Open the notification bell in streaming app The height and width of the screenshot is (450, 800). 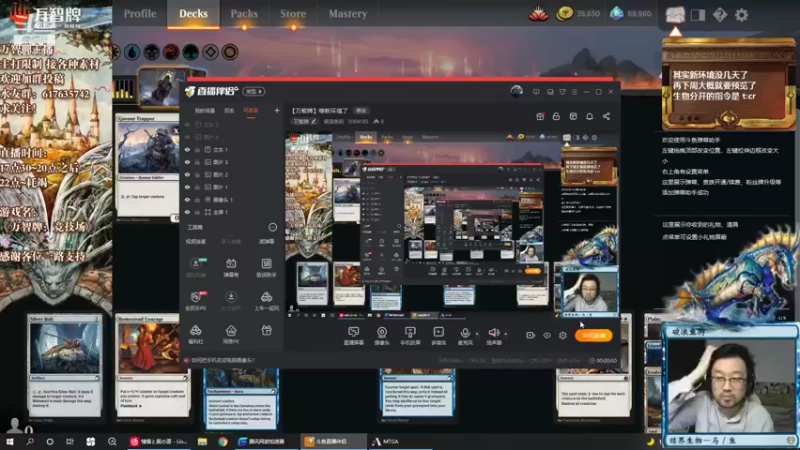(589, 116)
